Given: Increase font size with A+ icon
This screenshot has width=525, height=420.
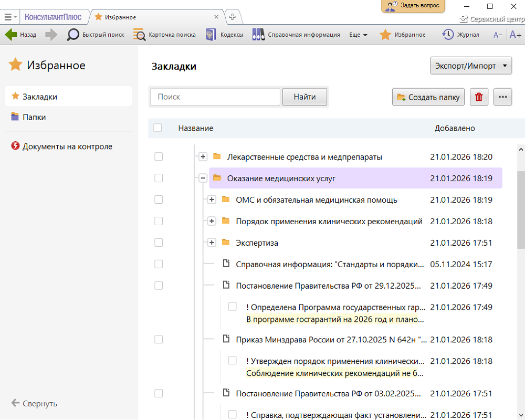Looking at the screenshot, I should pos(515,35).
